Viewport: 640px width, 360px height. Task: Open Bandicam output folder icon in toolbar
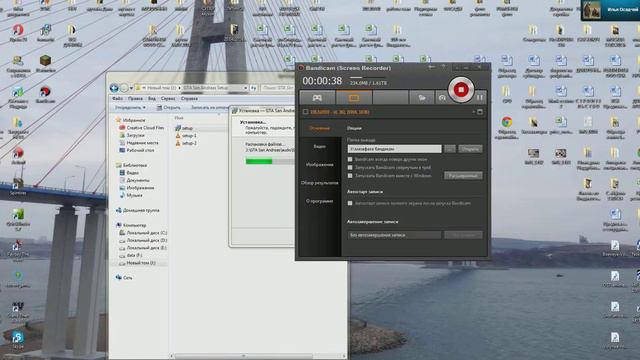tap(422, 98)
